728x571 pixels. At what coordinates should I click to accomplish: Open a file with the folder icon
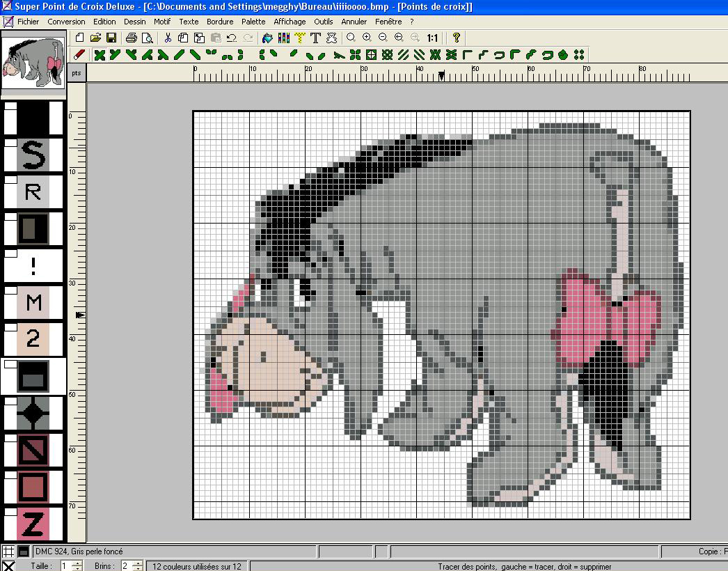click(x=95, y=38)
